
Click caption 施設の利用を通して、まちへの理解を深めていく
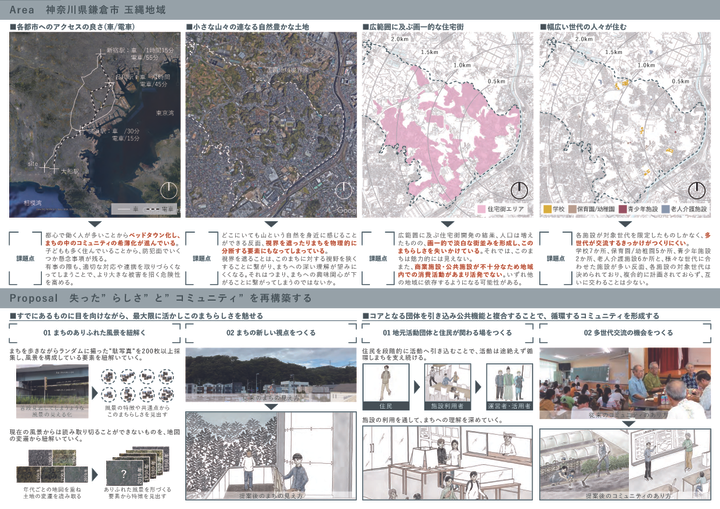[x=432, y=420]
